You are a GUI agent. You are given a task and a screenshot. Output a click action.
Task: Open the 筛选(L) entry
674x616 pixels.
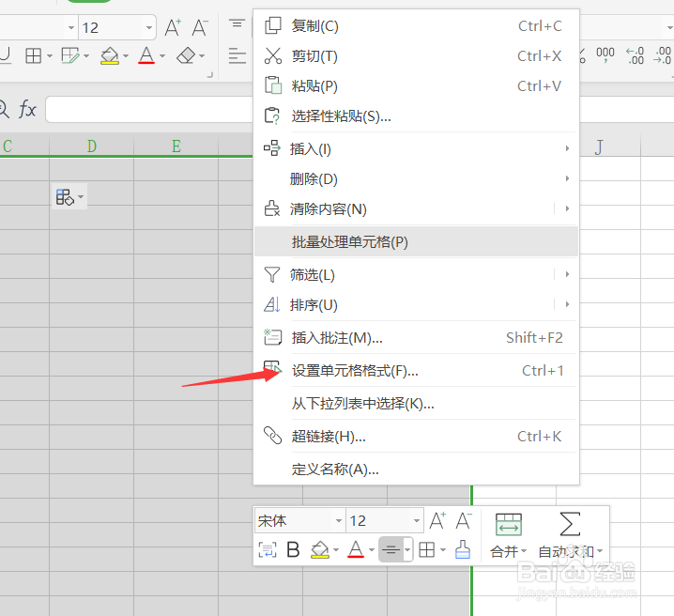[416, 275]
